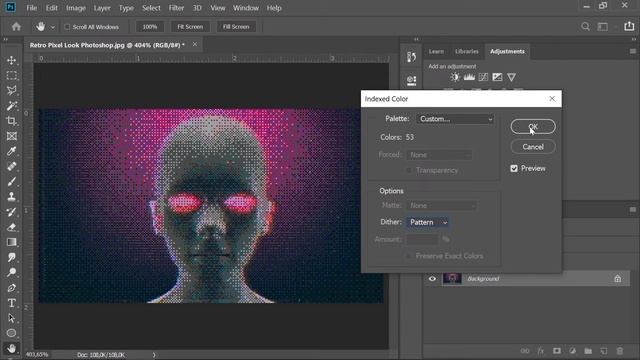
Task: Select the Eraser tool
Action: [11, 227]
